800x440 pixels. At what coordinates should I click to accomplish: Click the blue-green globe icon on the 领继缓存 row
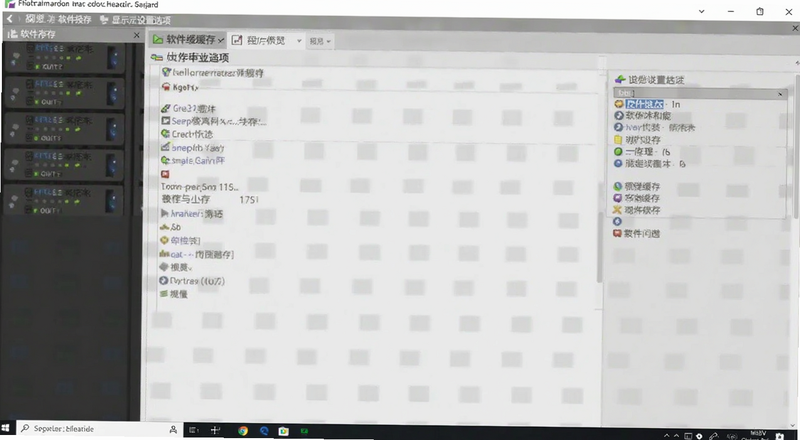coord(618,186)
